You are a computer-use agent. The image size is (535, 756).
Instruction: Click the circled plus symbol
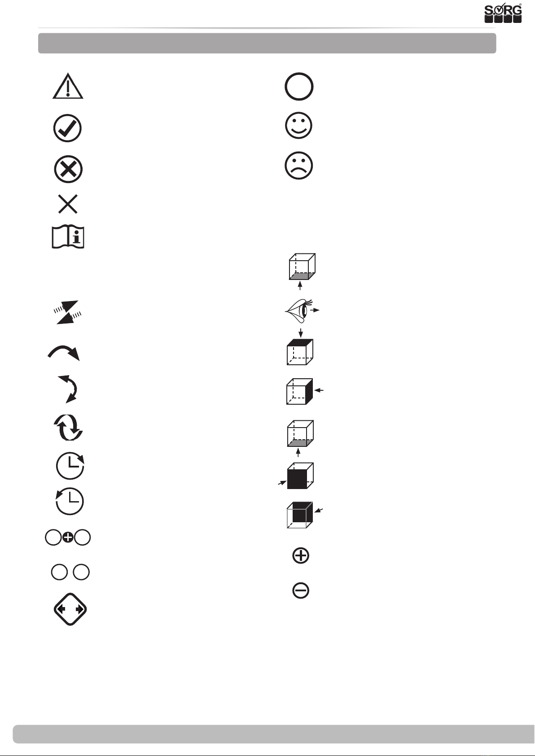pyautogui.click(x=300, y=556)
